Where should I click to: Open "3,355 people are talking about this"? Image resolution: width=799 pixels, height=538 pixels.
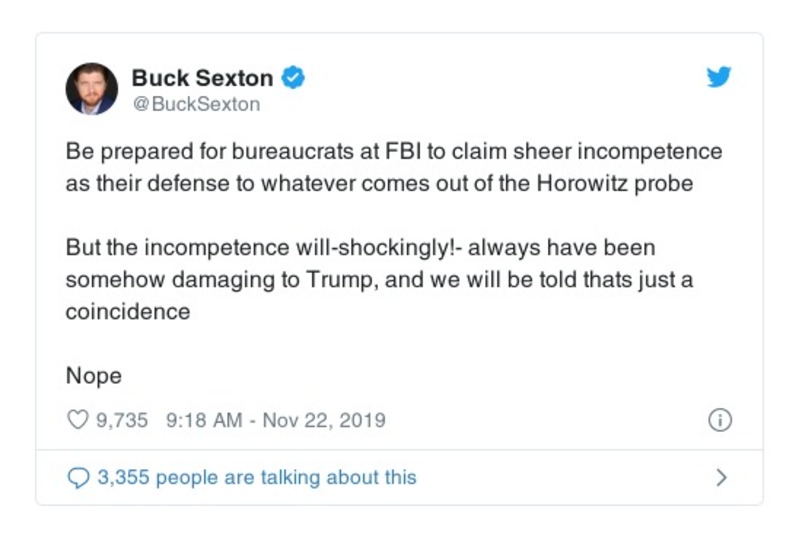coord(256,477)
